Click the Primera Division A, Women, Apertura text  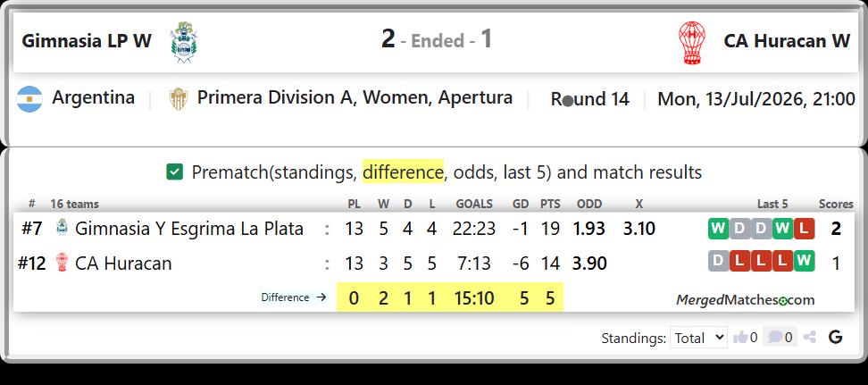coord(355,98)
